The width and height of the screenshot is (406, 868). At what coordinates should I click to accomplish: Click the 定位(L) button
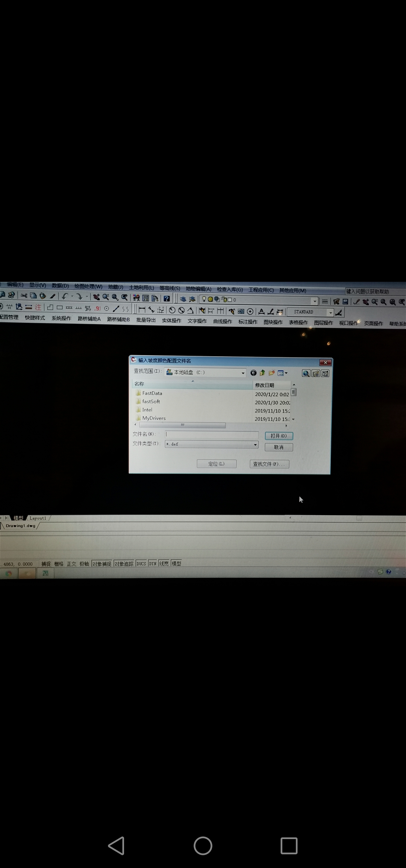(217, 464)
